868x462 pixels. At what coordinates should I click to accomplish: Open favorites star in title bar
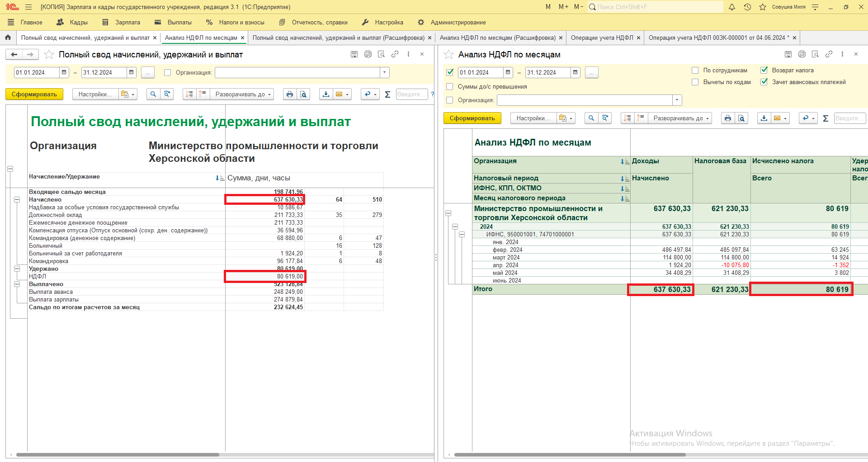pos(763,7)
